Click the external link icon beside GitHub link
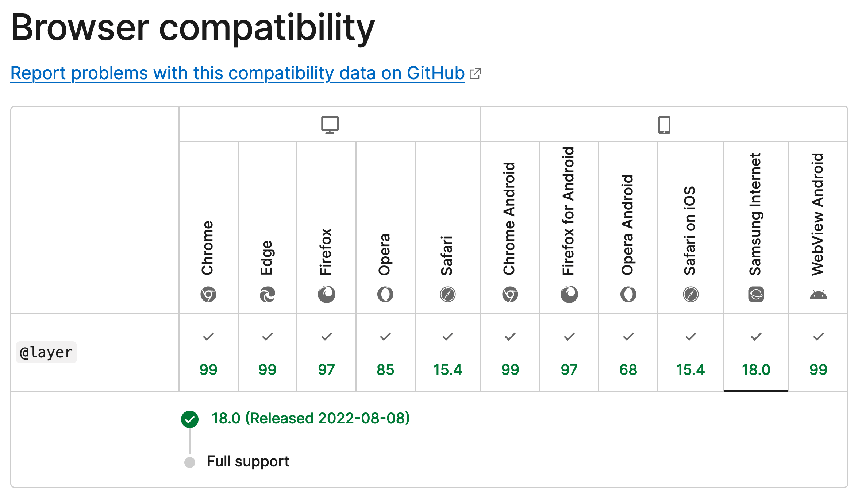The height and width of the screenshot is (504, 862). click(475, 74)
